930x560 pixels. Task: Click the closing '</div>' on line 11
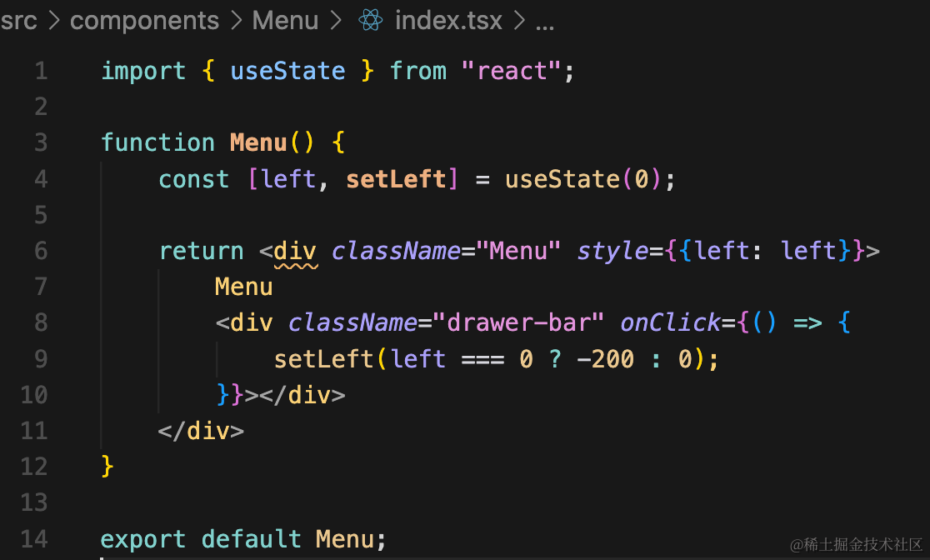(201, 432)
